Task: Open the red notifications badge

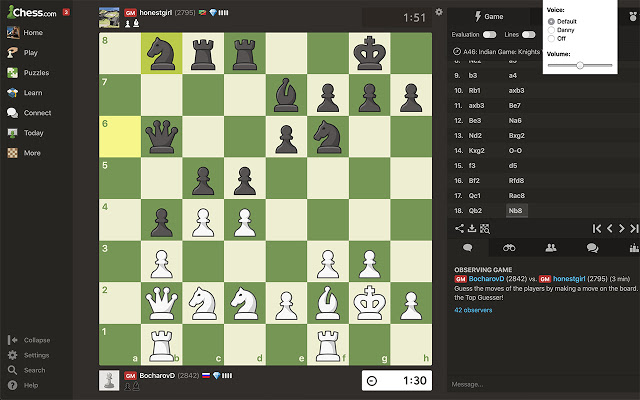Action: (66, 12)
